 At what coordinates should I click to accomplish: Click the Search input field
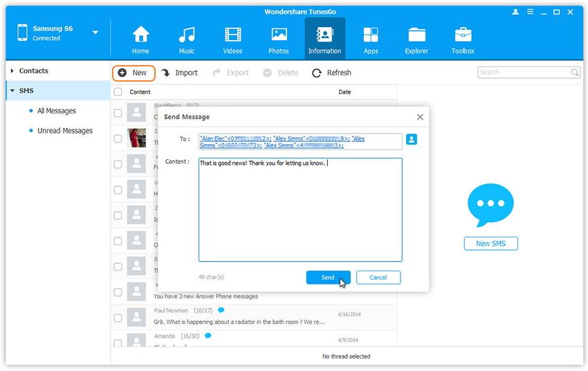524,72
